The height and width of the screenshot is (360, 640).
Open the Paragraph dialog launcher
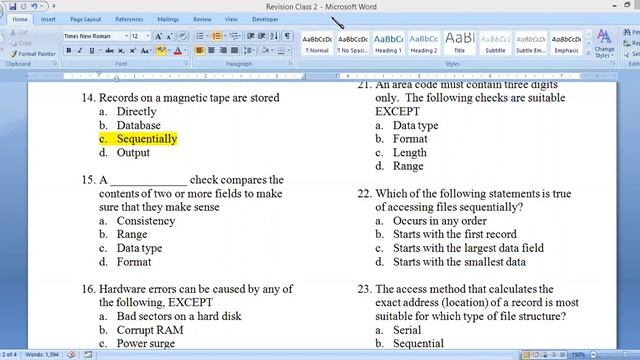coord(291,64)
